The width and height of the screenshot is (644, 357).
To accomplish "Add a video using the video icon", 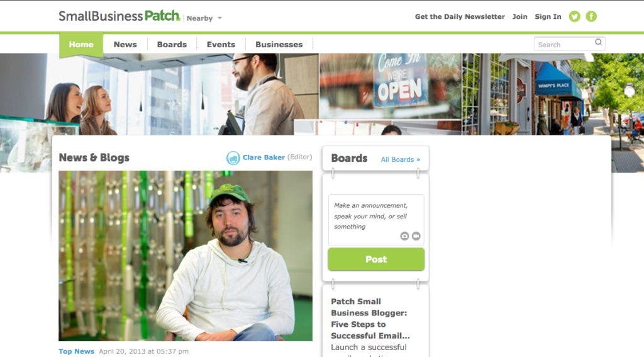I will (x=416, y=236).
